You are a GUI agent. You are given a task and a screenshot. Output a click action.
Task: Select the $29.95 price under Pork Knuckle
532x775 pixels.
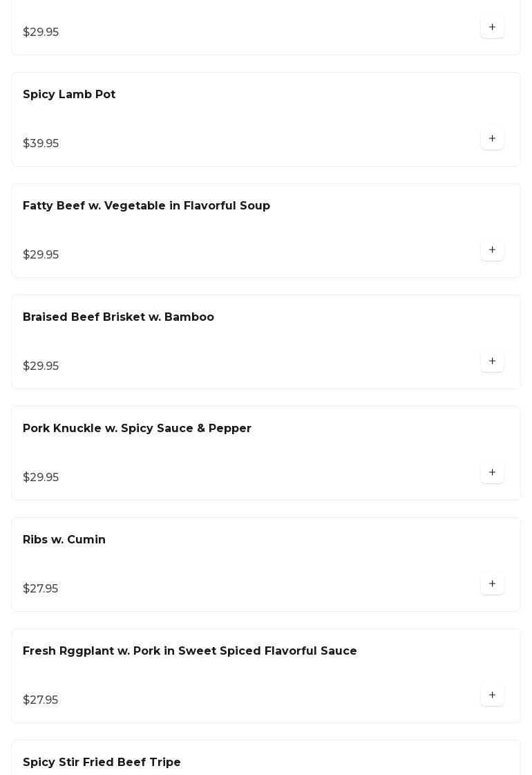click(41, 477)
